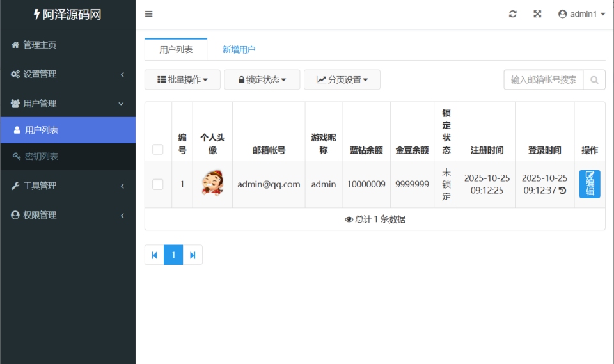Go to first page arrow icon
Screen dimensions: 614x364
(154, 255)
